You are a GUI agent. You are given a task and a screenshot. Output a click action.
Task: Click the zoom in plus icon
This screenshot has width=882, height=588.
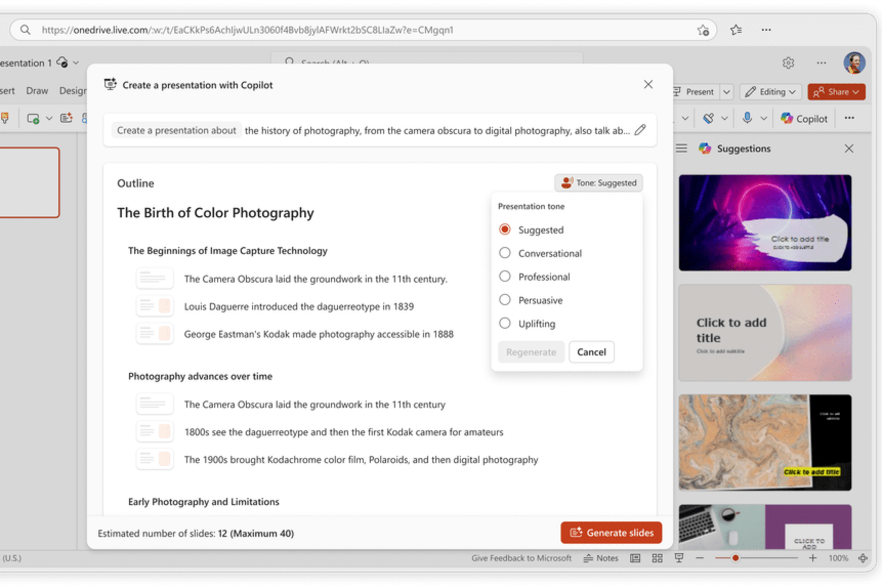tap(813, 558)
